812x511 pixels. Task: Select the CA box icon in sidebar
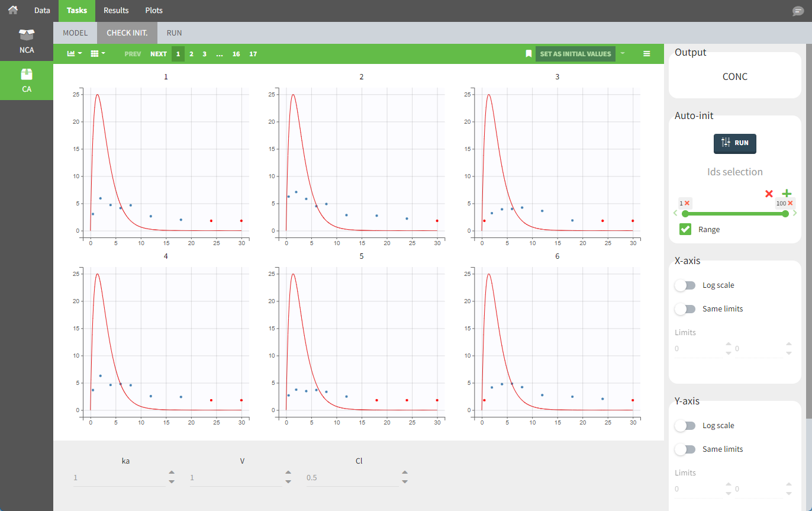click(x=27, y=75)
